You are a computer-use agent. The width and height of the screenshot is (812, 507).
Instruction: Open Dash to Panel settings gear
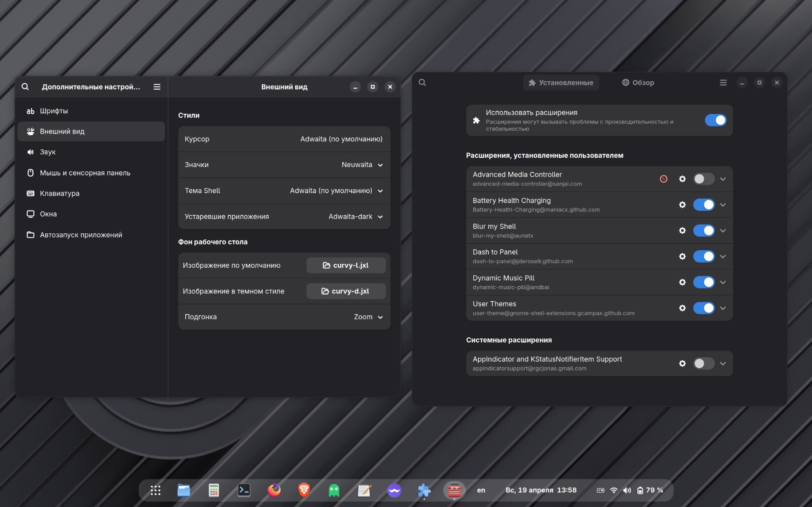click(x=682, y=256)
